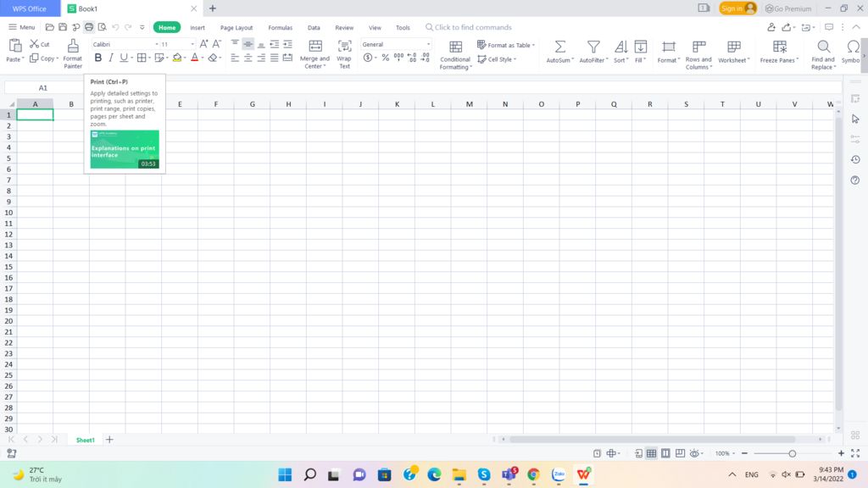
Task: Click the fill color bucket swatch
Action: pos(176,58)
